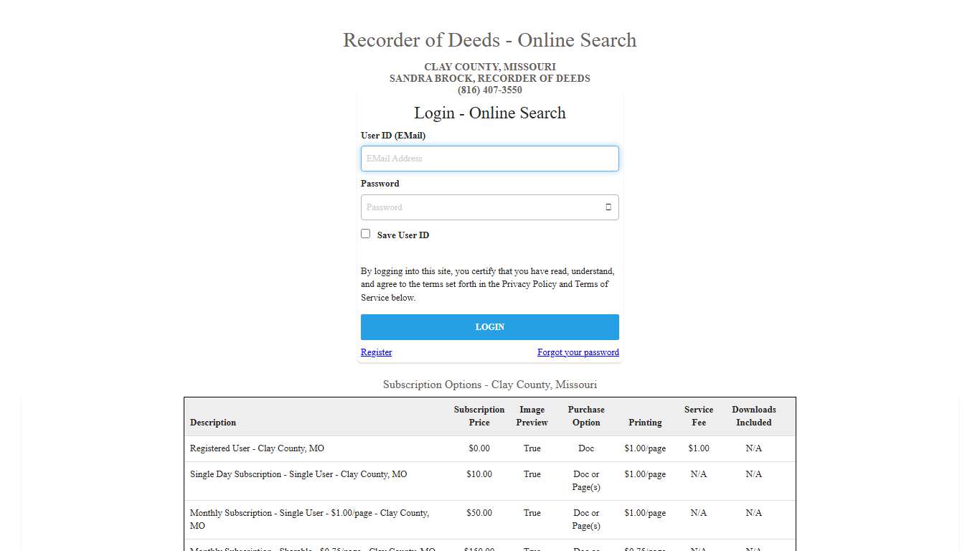
Task: Select the Monthly Subscription Sharable row
Action: [309, 549]
